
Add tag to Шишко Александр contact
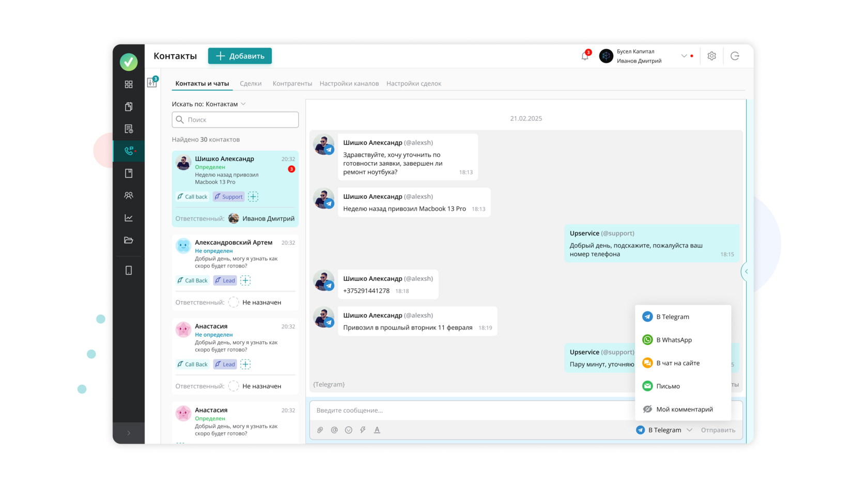[x=253, y=197]
